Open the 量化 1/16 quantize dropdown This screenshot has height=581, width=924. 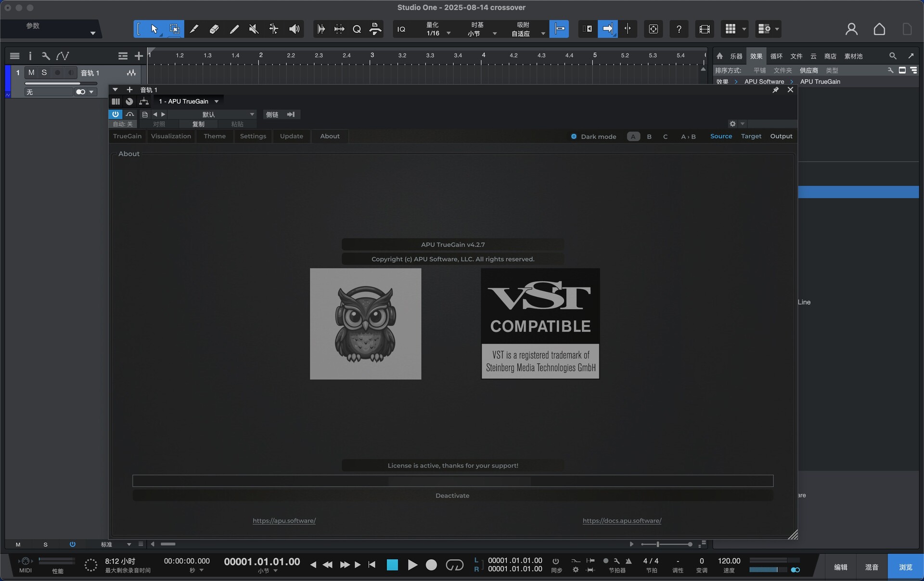tap(438, 29)
